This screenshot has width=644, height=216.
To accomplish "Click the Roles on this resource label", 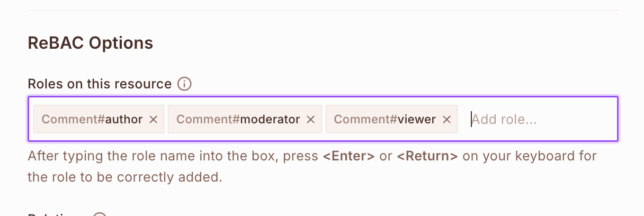I will point(100,84).
